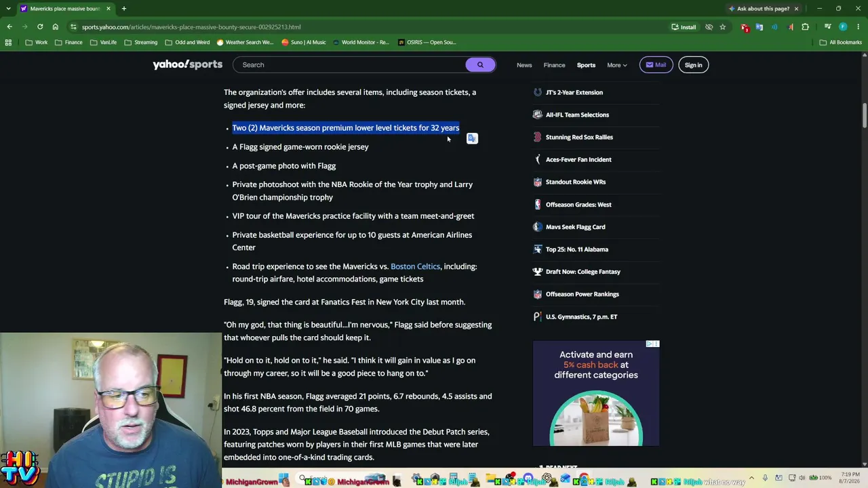868x488 pixels.
Task: Open a new browser tab
Action: coord(123,9)
